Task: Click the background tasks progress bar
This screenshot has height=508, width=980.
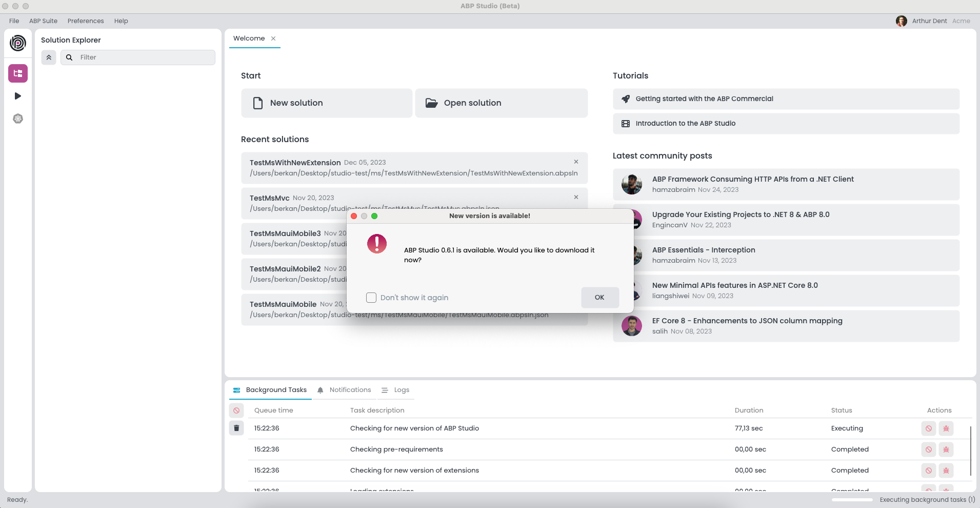Action: [851, 500]
